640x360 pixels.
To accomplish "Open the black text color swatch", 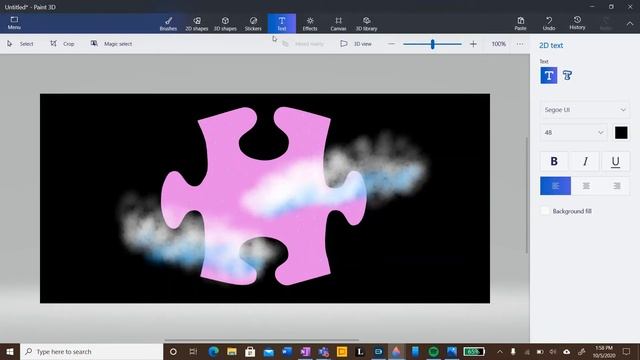I will pos(621,133).
